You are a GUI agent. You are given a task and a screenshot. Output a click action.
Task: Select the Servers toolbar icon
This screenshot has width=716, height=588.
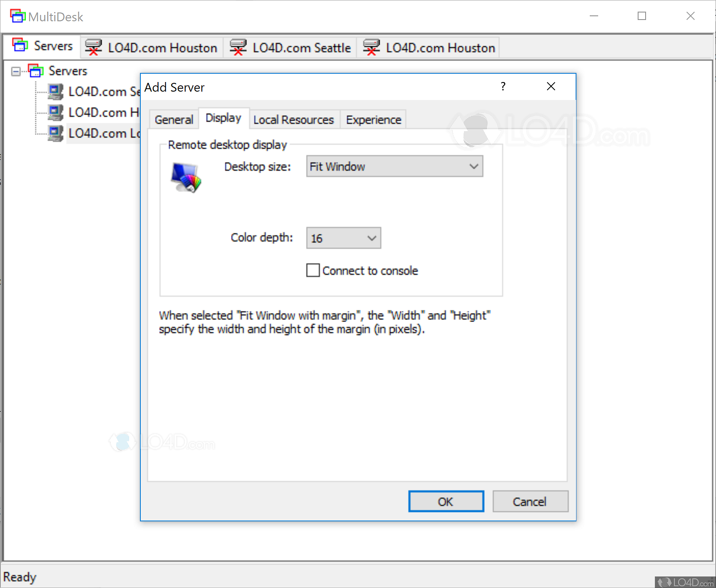[19, 46]
